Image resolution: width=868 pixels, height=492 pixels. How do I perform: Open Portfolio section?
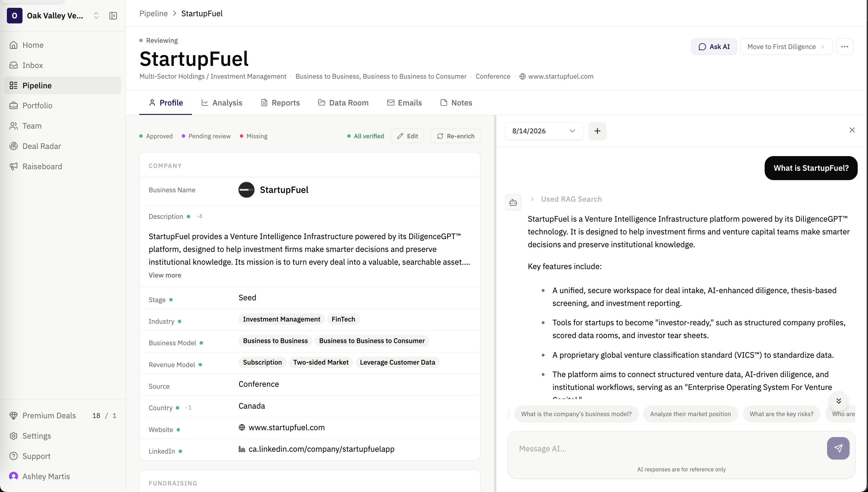(62, 106)
